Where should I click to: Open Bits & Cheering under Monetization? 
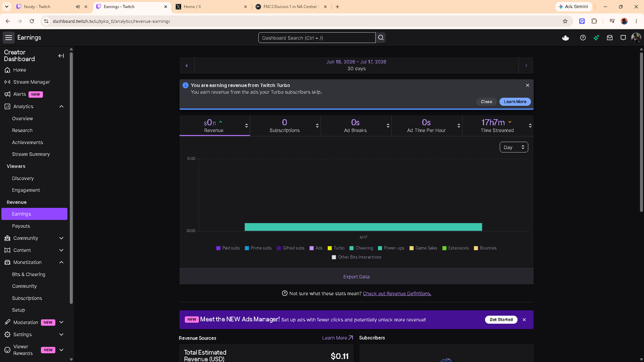tap(28, 274)
